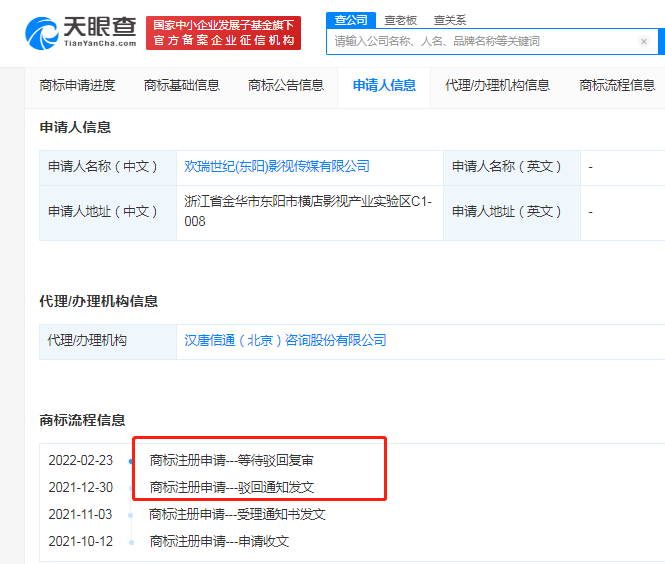Click the 代理/办理机构 label cell
Image resolution: width=665 pixels, height=564 pixels.
pos(108,342)
